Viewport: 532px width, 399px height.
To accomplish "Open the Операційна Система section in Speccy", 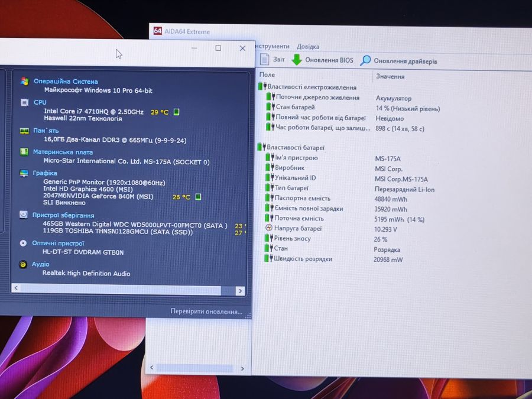I will (x=66, y=82).
